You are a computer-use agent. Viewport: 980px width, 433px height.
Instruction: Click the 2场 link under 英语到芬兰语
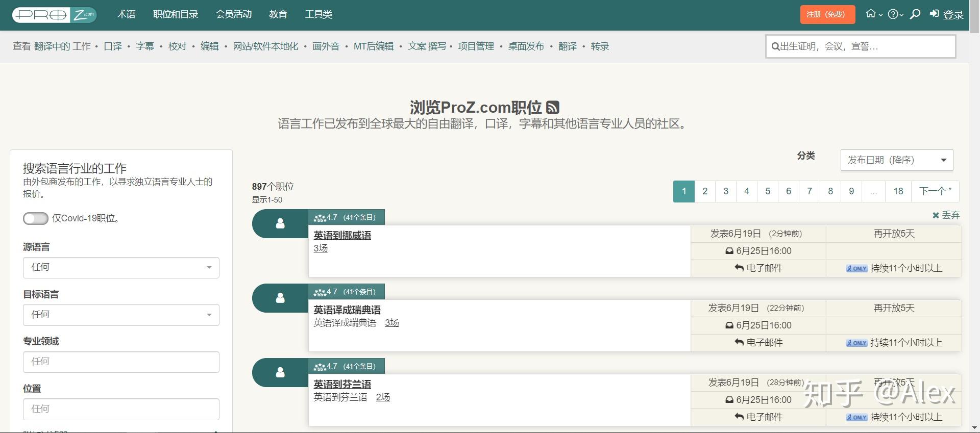[x=383, y=397]
